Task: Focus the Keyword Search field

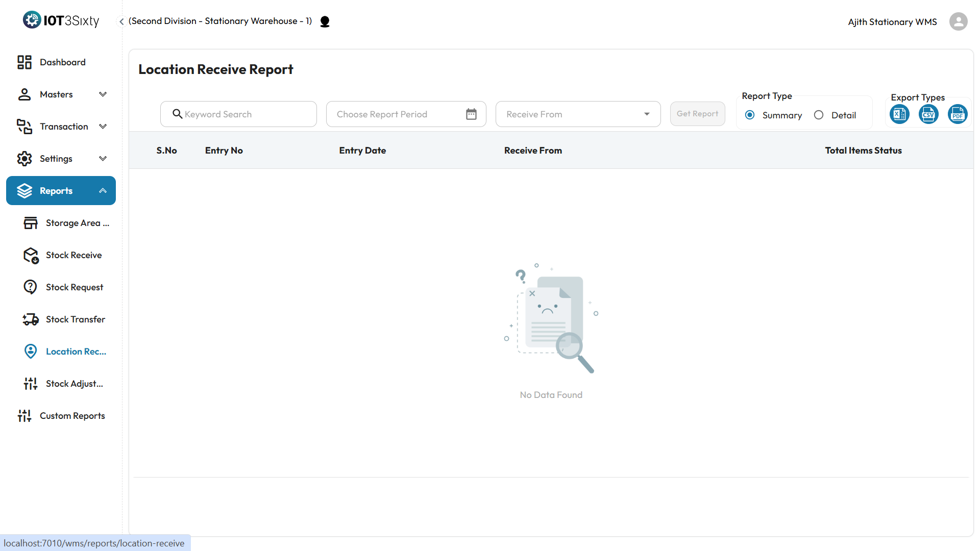Action: [x=245, y=114]
